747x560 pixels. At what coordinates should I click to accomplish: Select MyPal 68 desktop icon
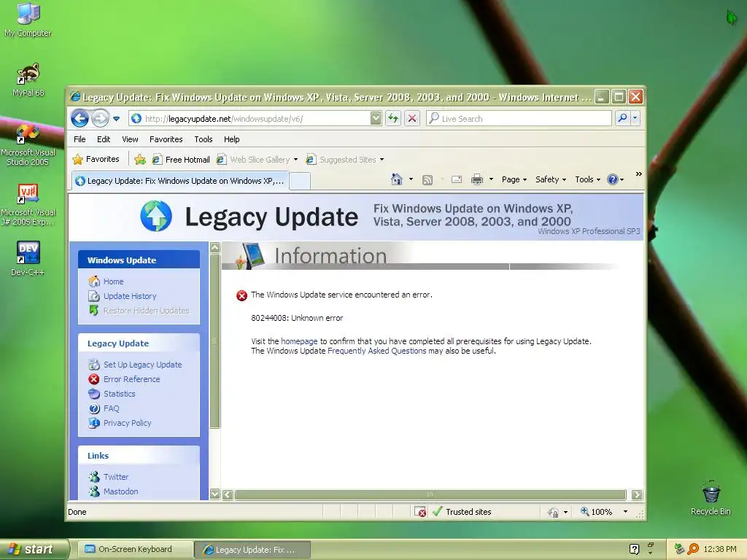coord(28,80)
